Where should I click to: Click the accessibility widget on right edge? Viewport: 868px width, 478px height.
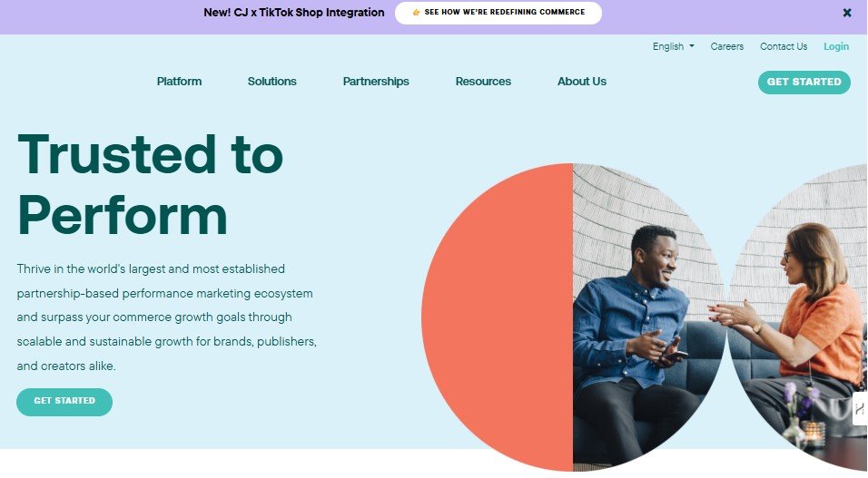[x=860, y=408]
